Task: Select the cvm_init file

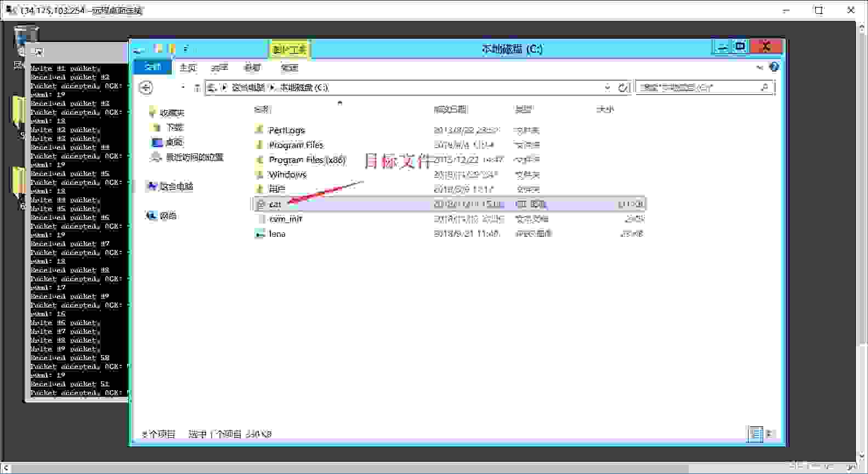Action: [x=285, y=219]
